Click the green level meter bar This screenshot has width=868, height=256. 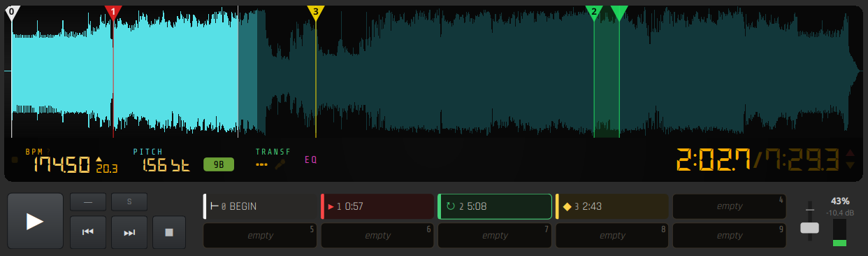839,243
